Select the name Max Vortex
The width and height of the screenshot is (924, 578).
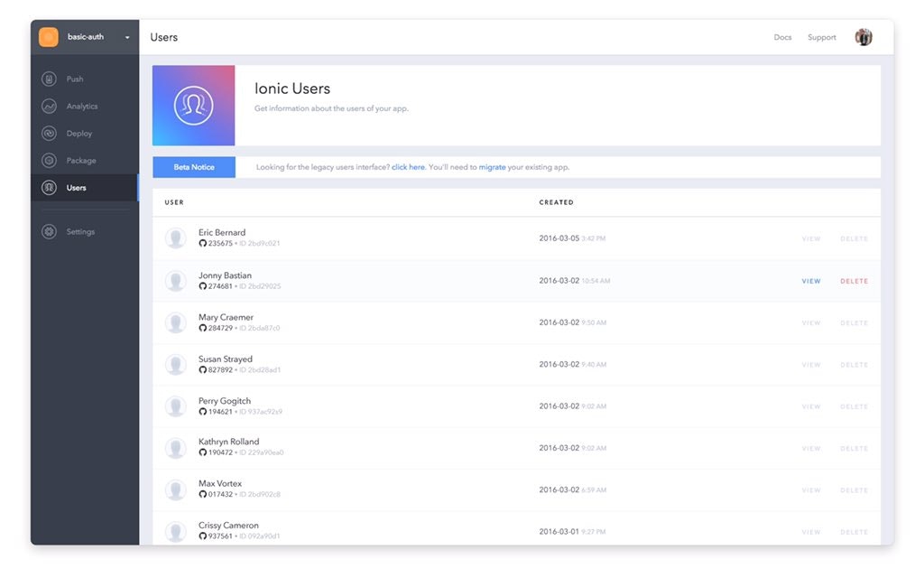(x=220, y=484)
